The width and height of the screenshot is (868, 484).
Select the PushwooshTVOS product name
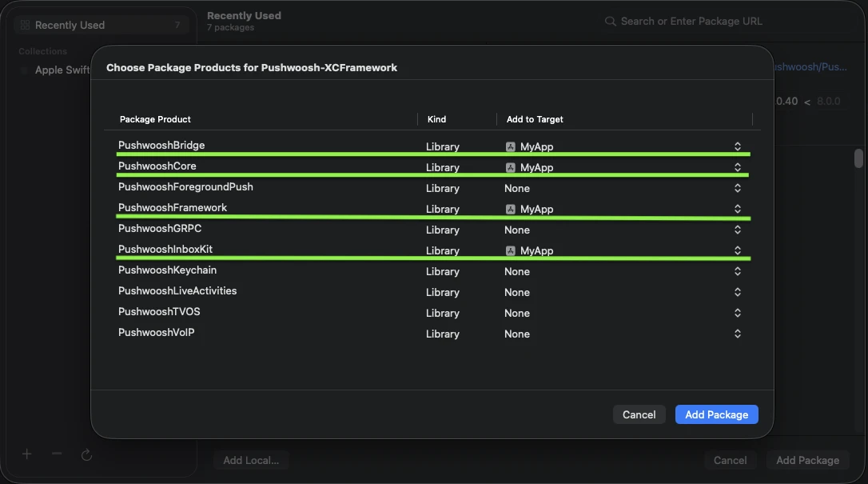tap(159, 312)
